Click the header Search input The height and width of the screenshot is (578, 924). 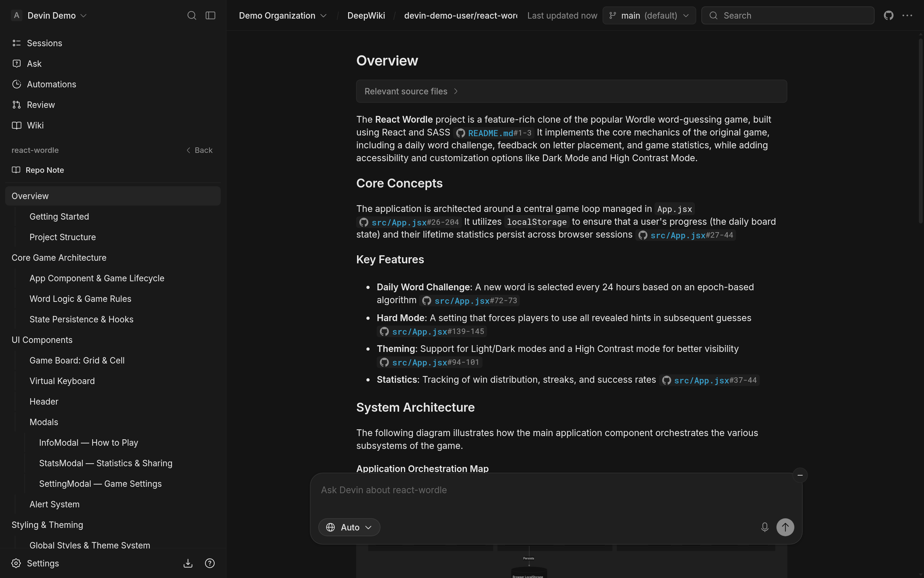[788, 15]
